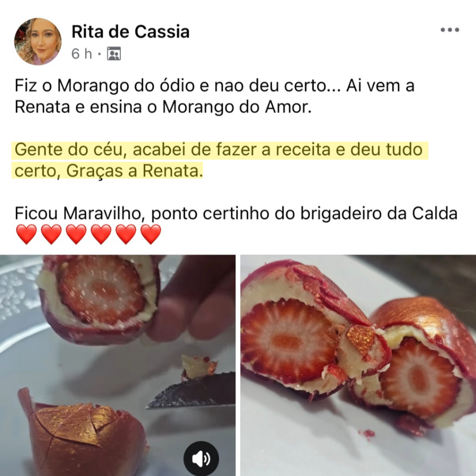
Task: Click the 6 h post timestamp
Action: point(82,54)
